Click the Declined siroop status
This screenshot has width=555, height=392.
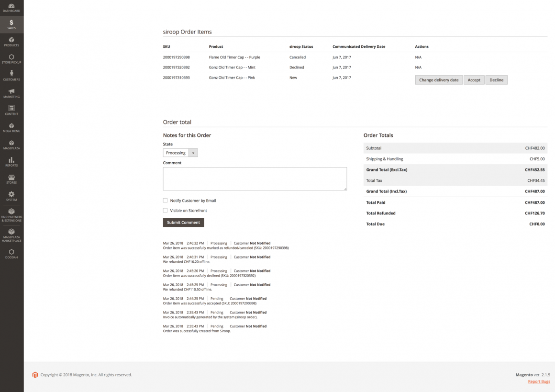[x=297, y=67]
